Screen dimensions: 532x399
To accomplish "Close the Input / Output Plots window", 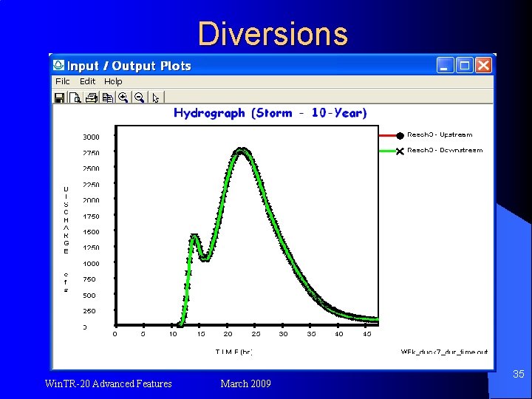I will click(483, 65).
